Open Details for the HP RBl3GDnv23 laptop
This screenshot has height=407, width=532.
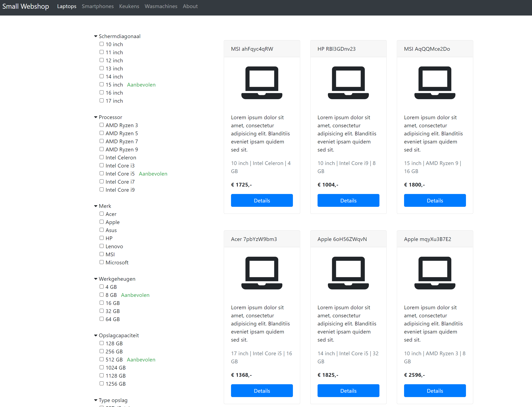tap(348, 200)
